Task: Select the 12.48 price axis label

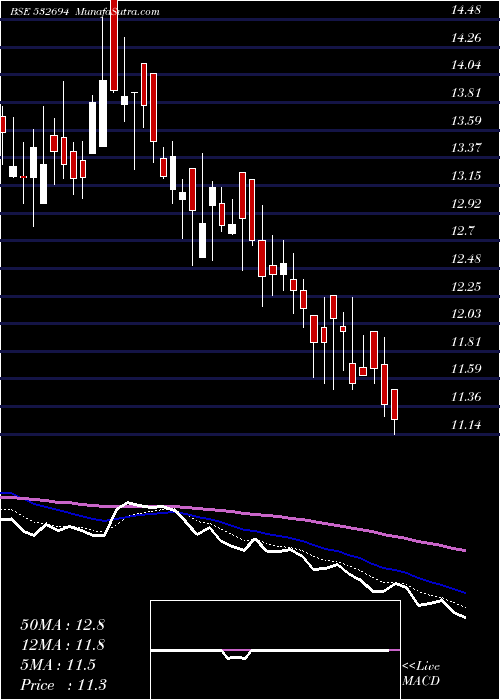Action: (x=466, y=259)
